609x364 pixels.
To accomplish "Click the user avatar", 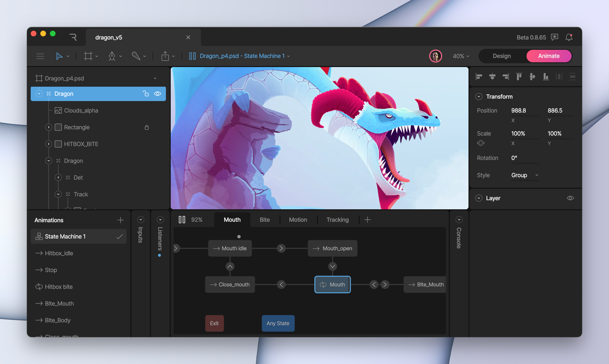I will 435,56.
